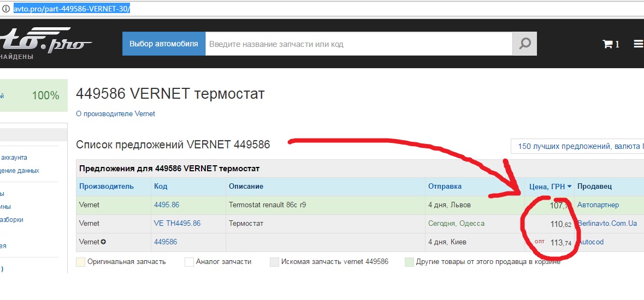Open seller Autocod link
Viewport: 644px width, 300px height.
[x=590, y=242]
